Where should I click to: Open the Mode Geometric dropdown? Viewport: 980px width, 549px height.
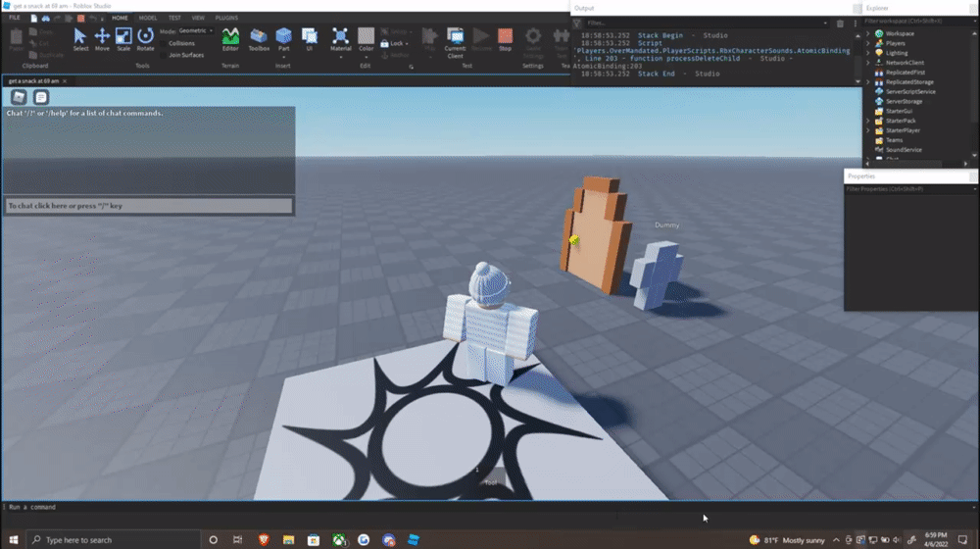(x=196, y=30)
